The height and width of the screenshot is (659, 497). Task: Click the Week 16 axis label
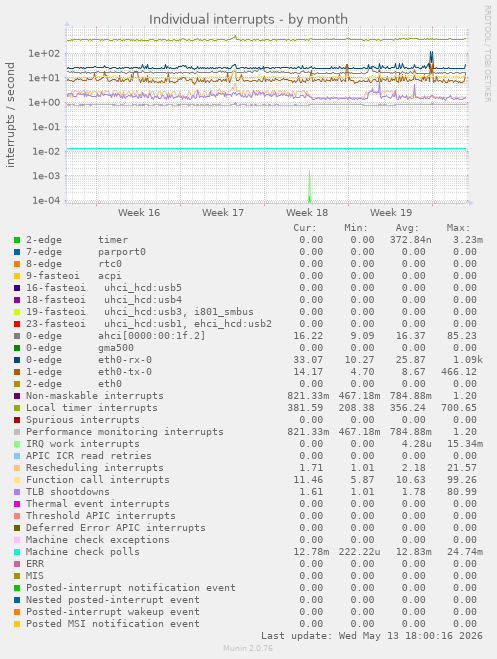[139, 213]
